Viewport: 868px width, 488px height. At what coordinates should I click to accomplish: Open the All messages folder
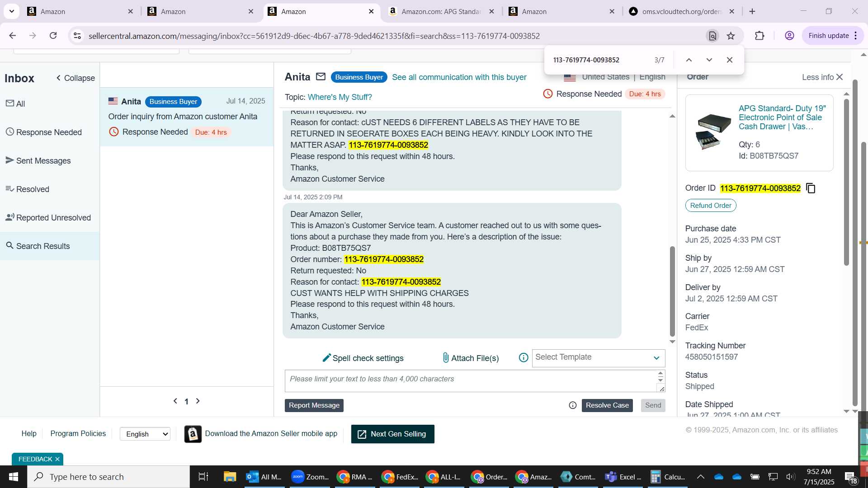pos(16,103)
